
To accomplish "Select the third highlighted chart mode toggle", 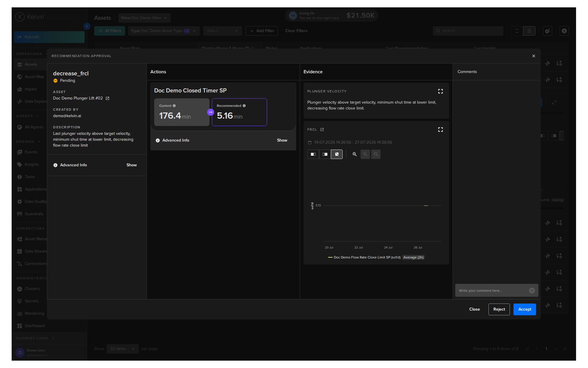I will point(337,154).
